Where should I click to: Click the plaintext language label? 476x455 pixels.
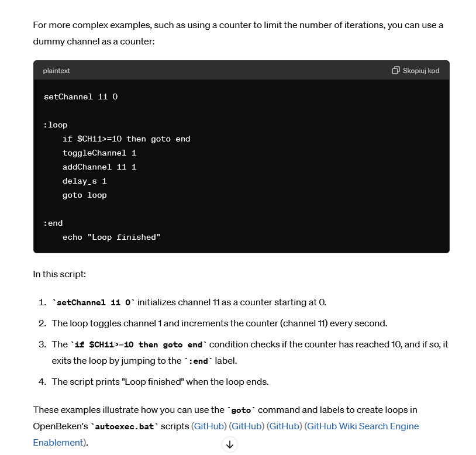[x=56, y=71]
